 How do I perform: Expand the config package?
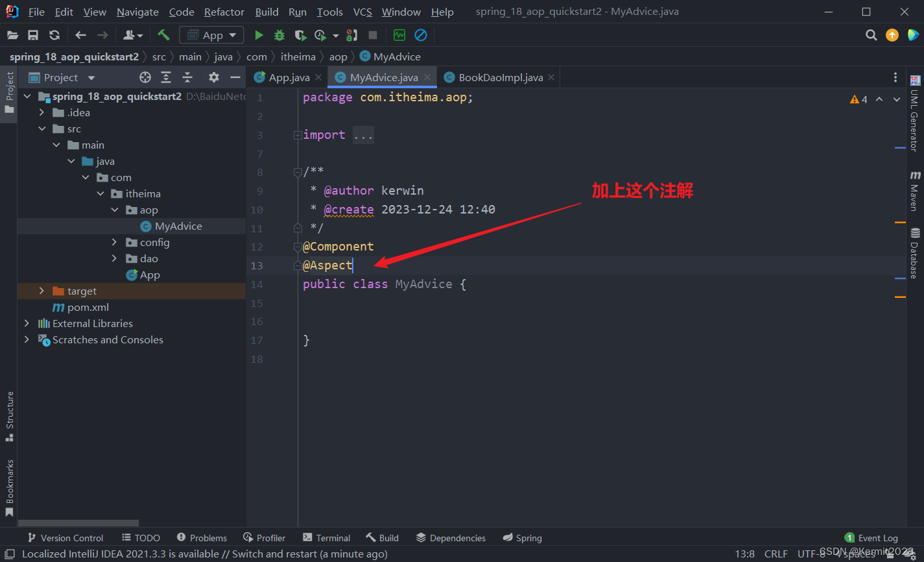115,243
